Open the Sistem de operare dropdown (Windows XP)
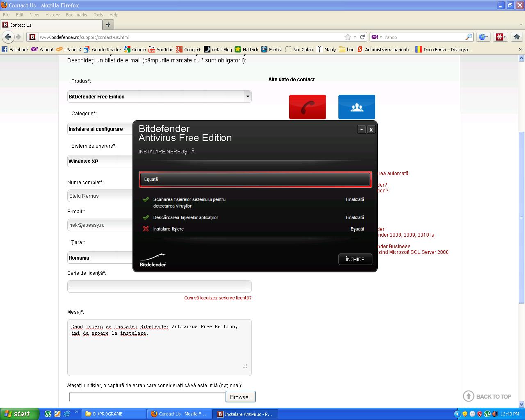Image resolution: width=525 pixels, height=420 pixels. click(100, 161)
